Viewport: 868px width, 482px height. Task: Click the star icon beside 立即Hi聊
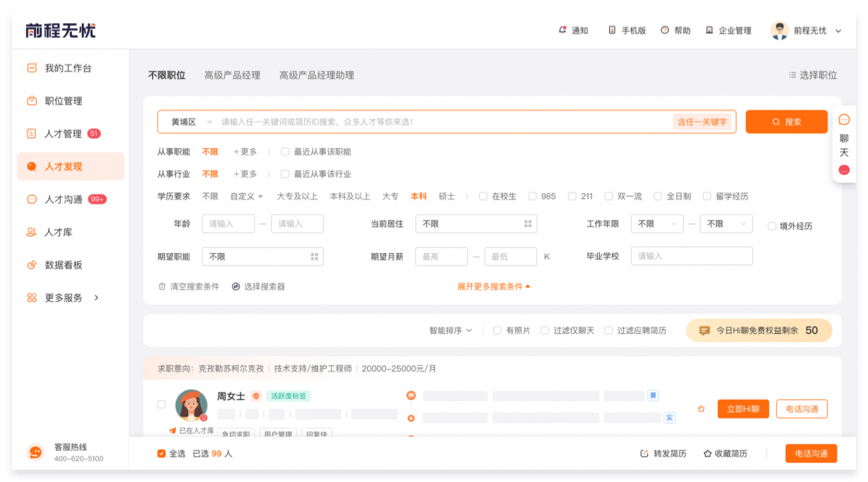[x=701, y=409]
